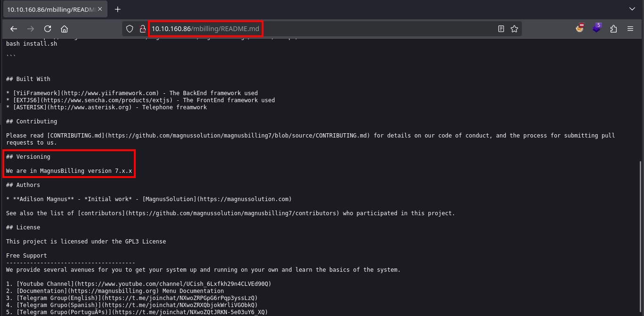Click the contributors github URL line
The image size is (644, 316).
click(x=231, y=213)
